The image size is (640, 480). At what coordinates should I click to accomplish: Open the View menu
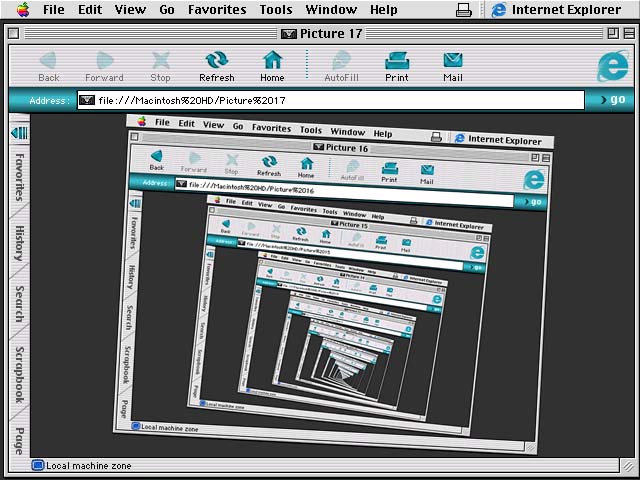pos(130,9)
